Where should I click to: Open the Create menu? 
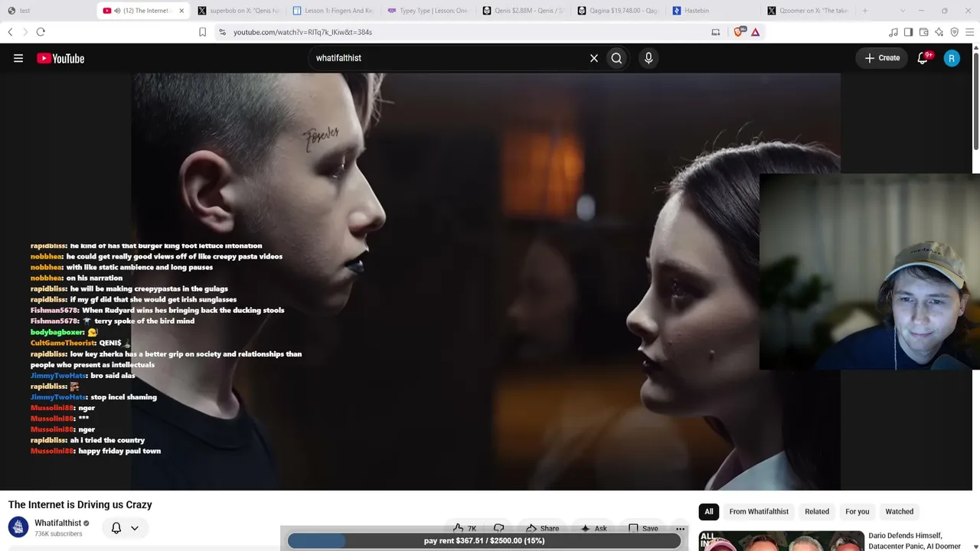(x=883, y=58)
